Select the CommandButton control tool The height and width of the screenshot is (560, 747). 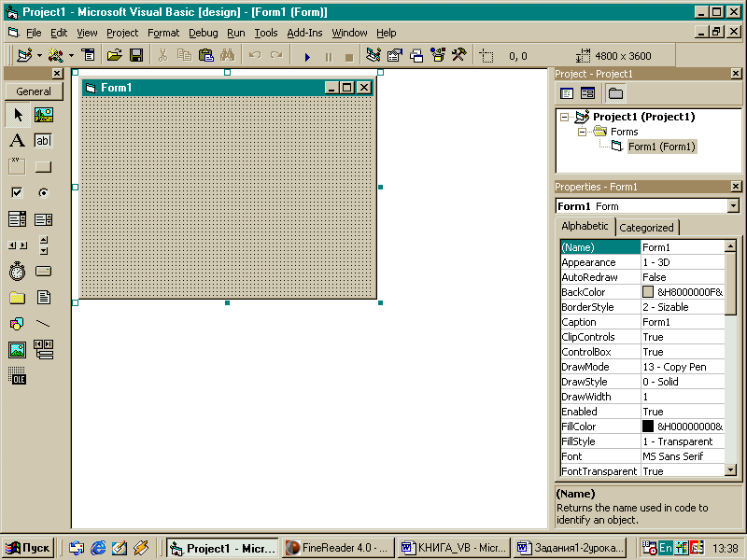[x=43, y=167]
